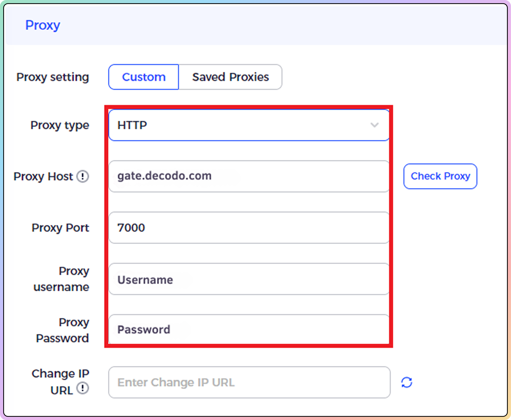511x420 pixels.
Task: Click the Proxy Host label text
Action: tap(43, 176)
